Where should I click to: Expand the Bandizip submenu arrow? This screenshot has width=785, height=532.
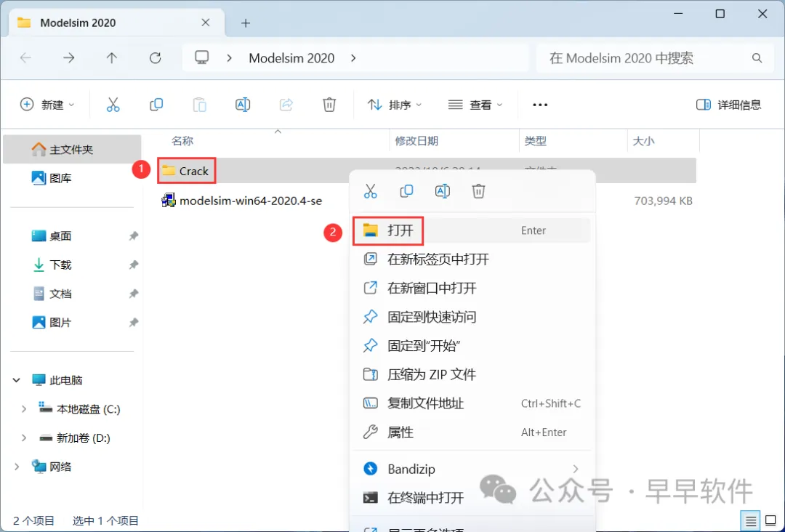pyautogui.click(x=576, y=469)
